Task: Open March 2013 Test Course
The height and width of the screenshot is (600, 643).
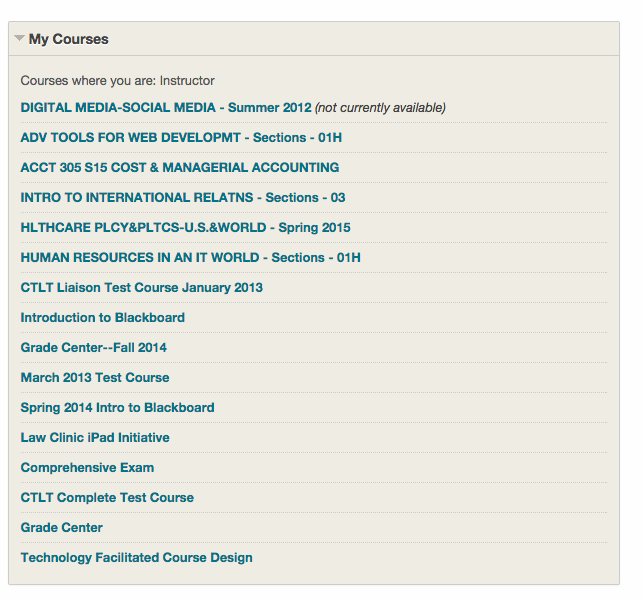Action: (95, 377)
